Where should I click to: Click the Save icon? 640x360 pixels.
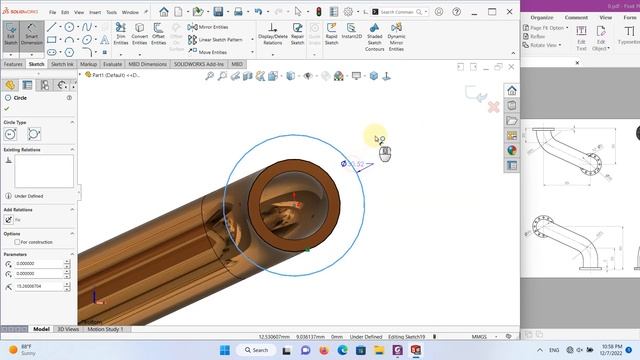click(218, 12)
